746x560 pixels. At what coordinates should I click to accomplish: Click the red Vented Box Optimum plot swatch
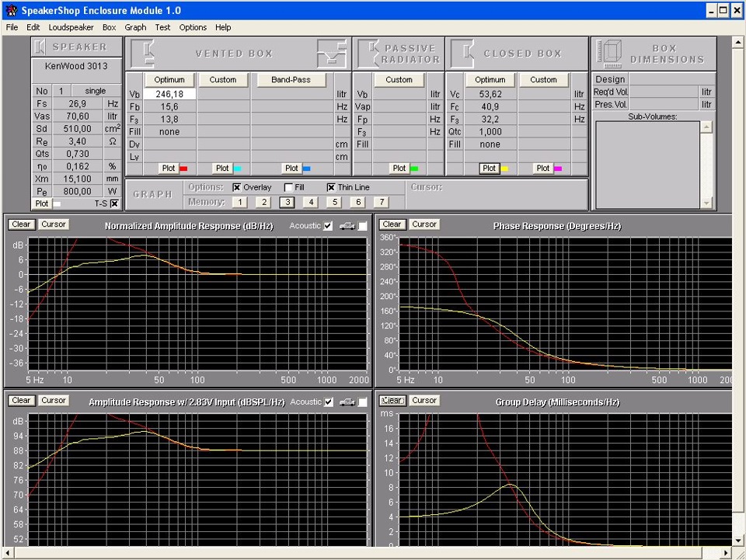[183, 169]
